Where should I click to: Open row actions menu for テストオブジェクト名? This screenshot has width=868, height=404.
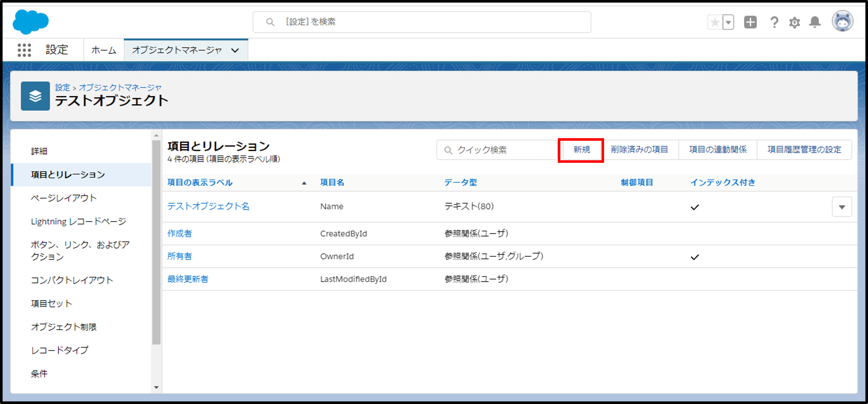tap(842, 207)
